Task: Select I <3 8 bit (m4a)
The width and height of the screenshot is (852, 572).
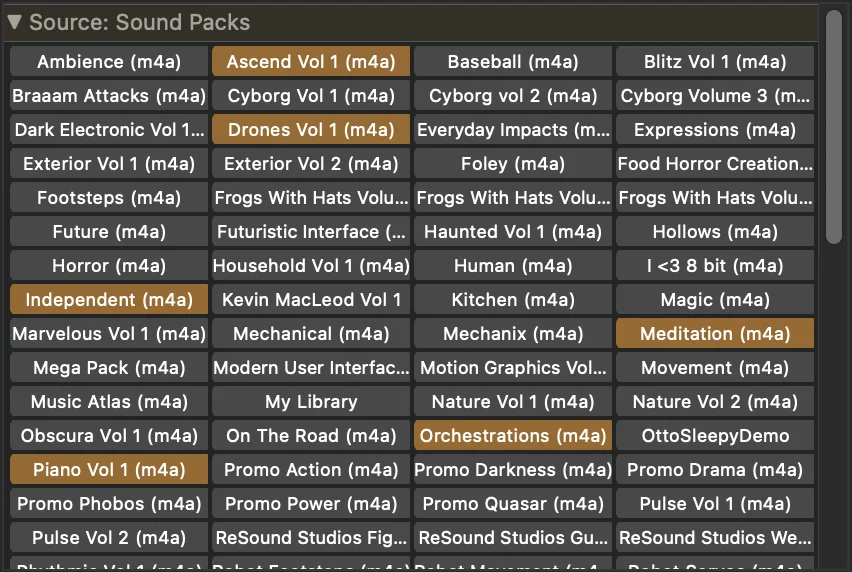Action: (715, 266)
